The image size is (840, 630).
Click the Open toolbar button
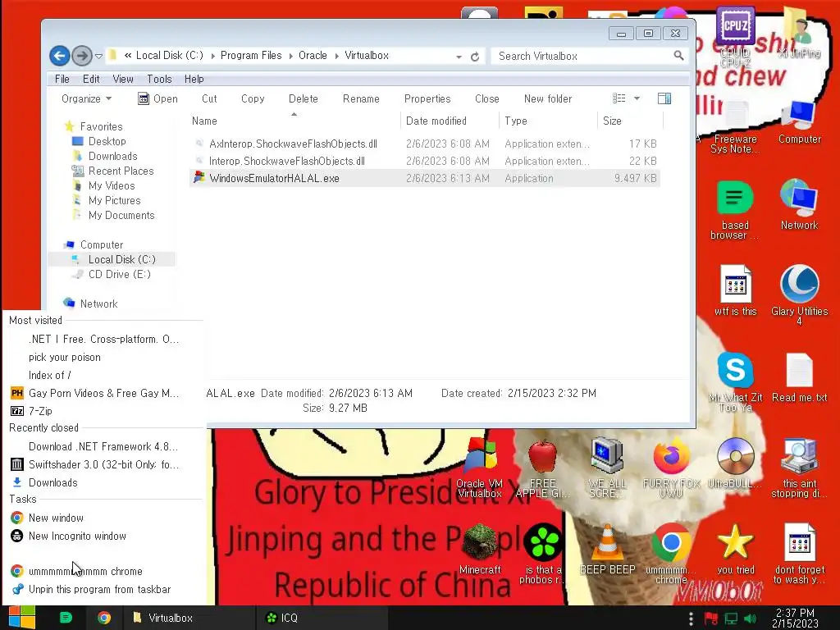[x=157, y=98]
